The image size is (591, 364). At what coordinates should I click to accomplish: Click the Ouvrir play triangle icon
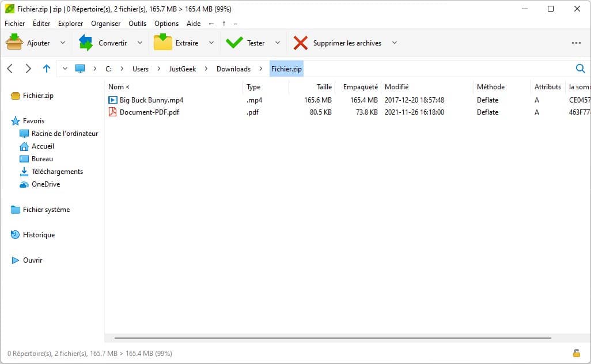coord(16,260)
